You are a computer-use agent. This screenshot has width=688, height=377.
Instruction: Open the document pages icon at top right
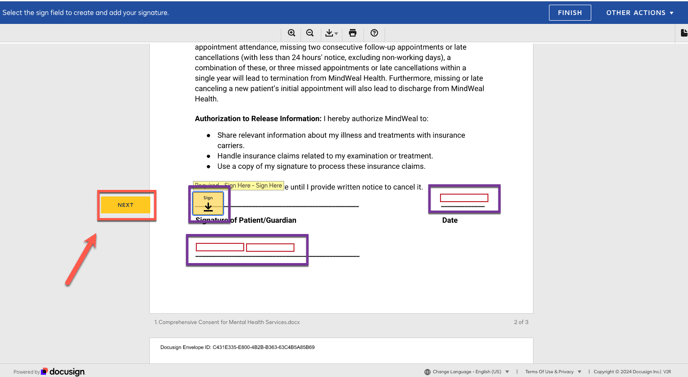pyautogui.click(x=684, y=33)
